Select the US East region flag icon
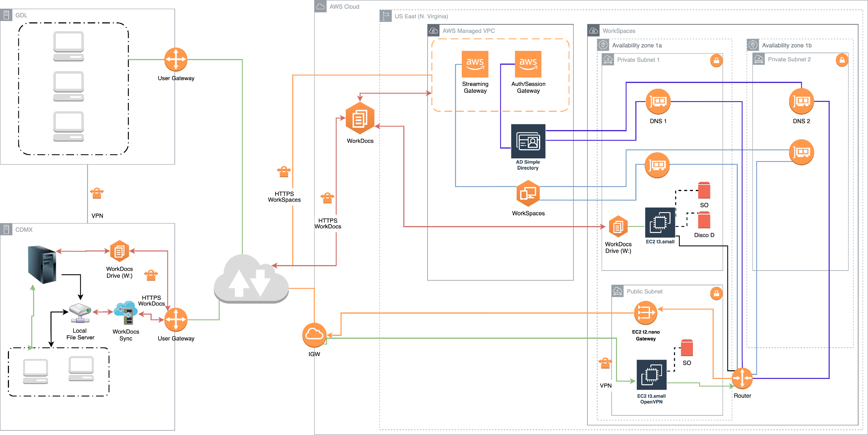 (x=385, y=16)
